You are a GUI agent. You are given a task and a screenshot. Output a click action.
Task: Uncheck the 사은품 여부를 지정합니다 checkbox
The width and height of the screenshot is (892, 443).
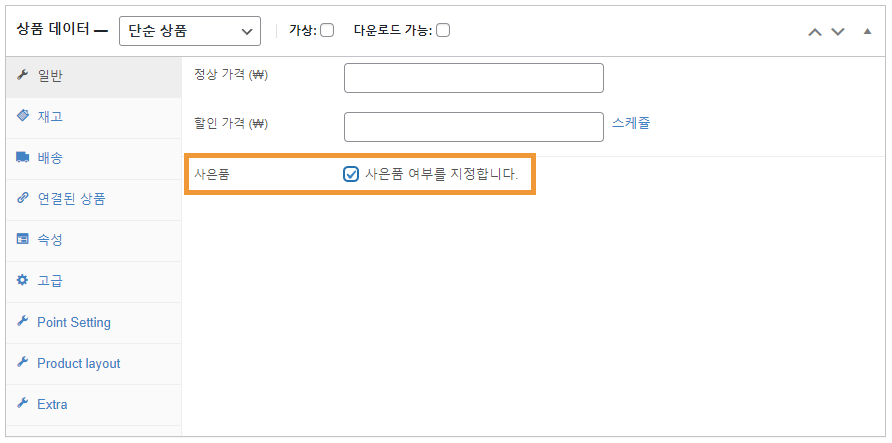tap(351, 174)
